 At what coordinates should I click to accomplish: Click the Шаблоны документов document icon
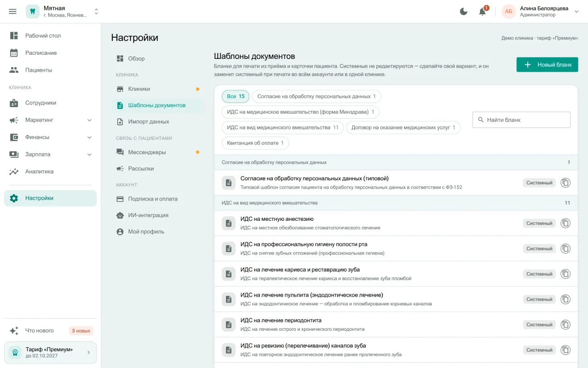[120, 105]
